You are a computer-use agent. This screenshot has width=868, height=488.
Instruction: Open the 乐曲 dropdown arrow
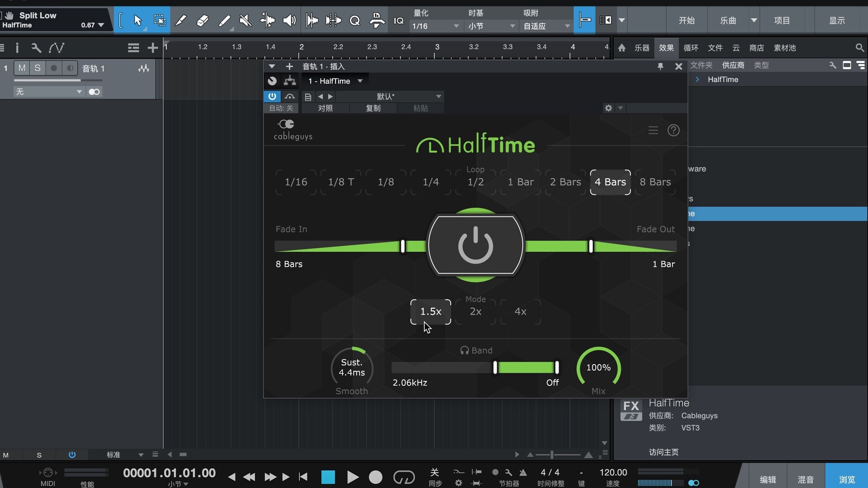[754, 20]
